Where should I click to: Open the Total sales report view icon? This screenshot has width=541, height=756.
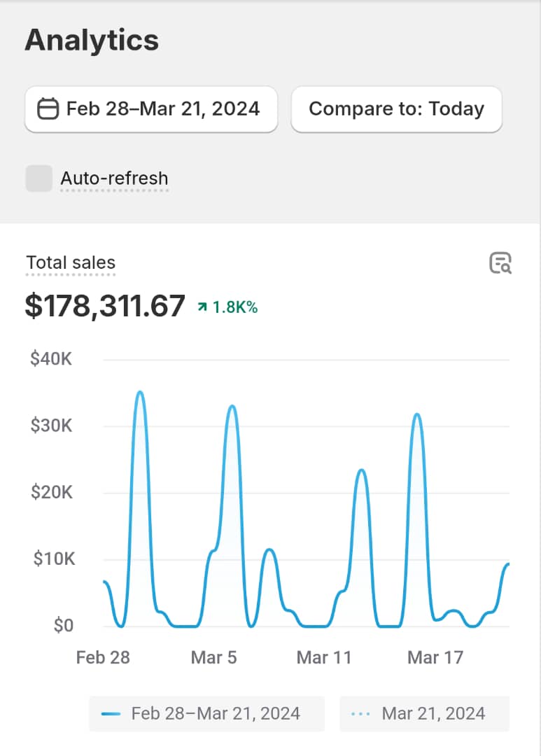click(x=500, y=263)
